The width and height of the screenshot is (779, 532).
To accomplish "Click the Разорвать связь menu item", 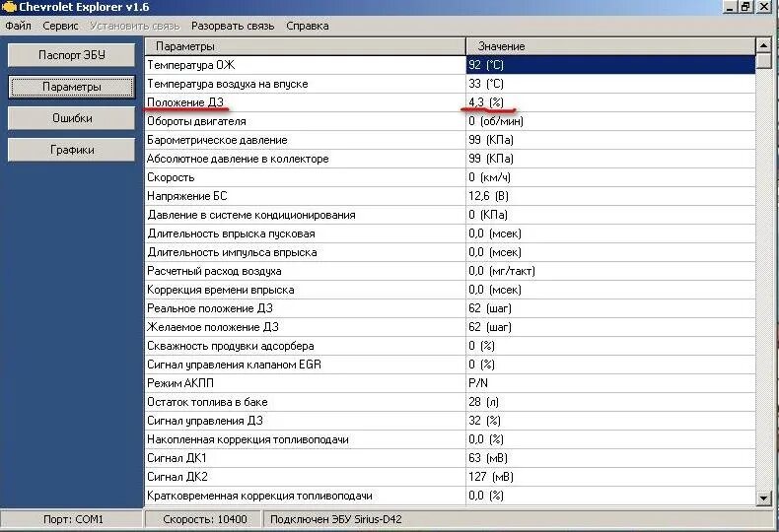I will [x=233, y=26].
